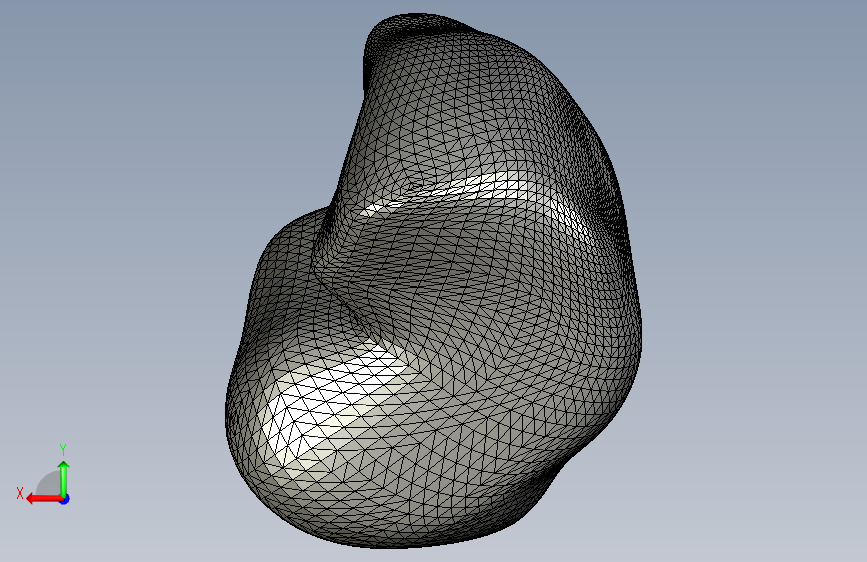Click the green "Y" axis label
The height and width of the screenshot is (562, 867).
point(63,450)
